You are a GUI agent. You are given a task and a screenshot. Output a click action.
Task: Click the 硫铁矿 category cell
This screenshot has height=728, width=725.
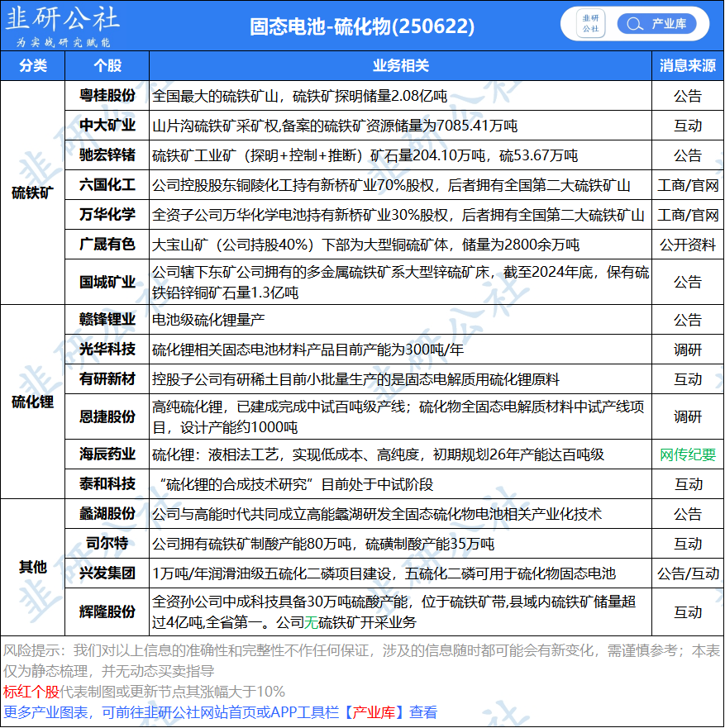(x=33, y=193)
